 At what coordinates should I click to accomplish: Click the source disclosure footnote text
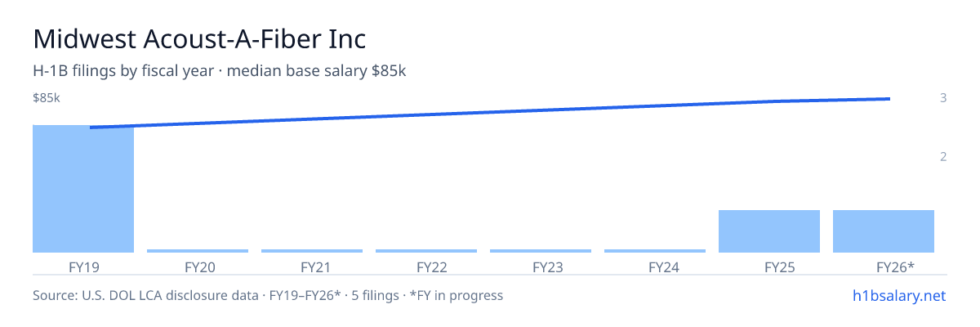coord(268,295)
